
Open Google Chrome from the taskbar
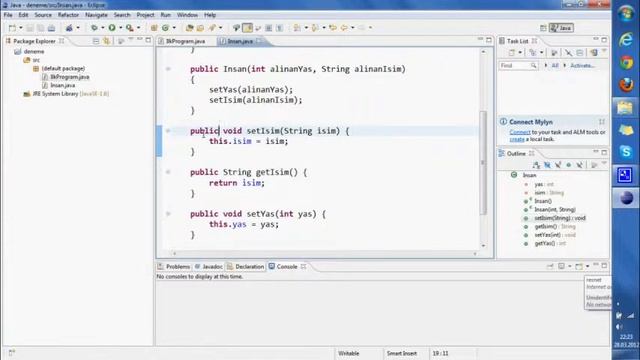point(626,62)
